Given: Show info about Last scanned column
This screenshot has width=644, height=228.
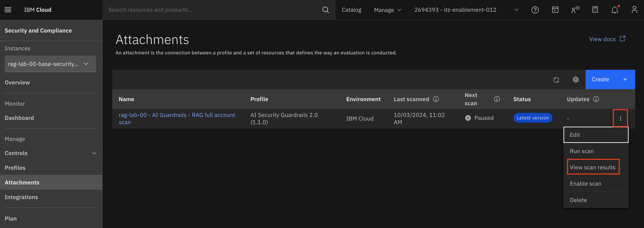Looking at the screenshot, I should [x=436, y=99].
